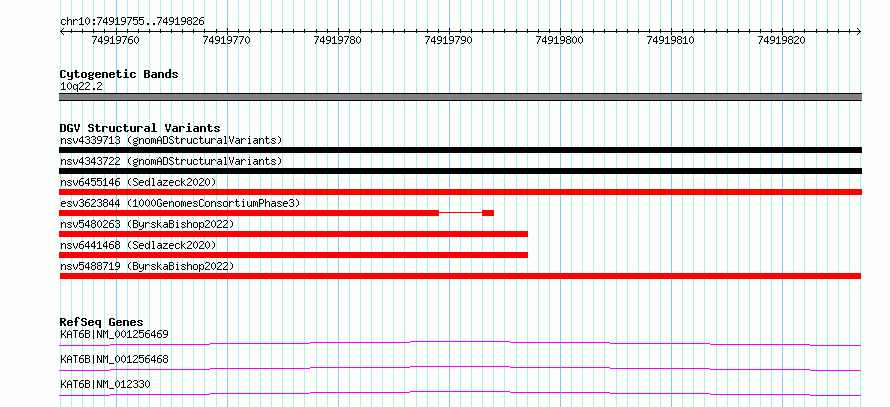Screen dimensions: 890x407
Task: Click the KAT6B|NM_001256469 transcript label
Action: point(114,334)
